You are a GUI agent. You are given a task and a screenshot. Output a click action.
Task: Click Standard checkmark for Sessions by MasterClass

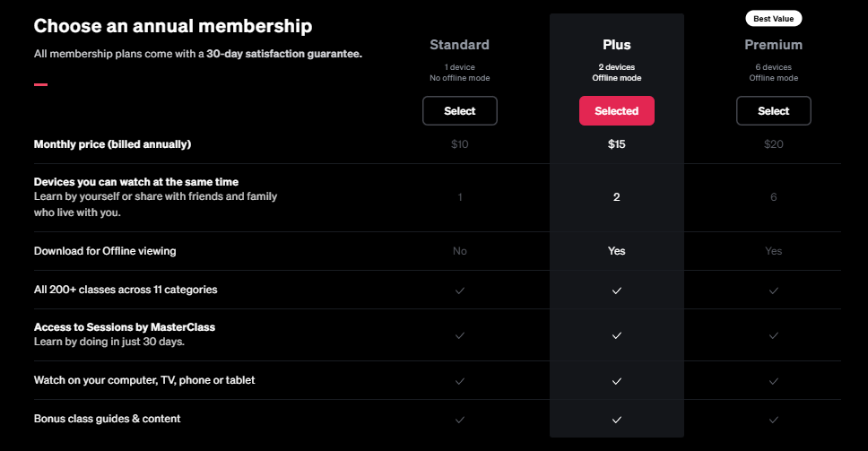click(x=460, y=335)
